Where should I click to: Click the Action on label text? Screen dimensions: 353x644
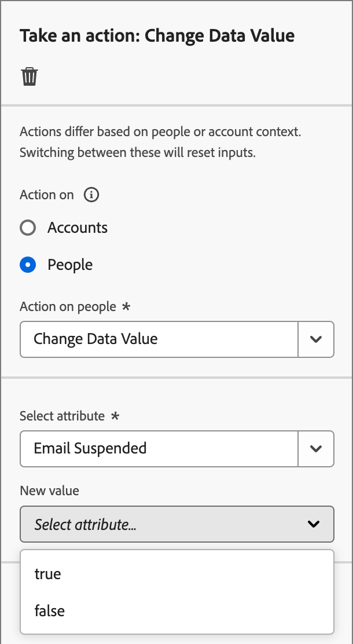click(47, 195)
